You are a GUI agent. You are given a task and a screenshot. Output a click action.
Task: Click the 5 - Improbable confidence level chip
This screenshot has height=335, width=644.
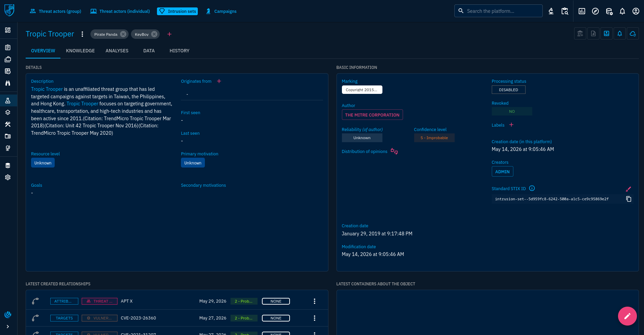[x=434, y=138]
